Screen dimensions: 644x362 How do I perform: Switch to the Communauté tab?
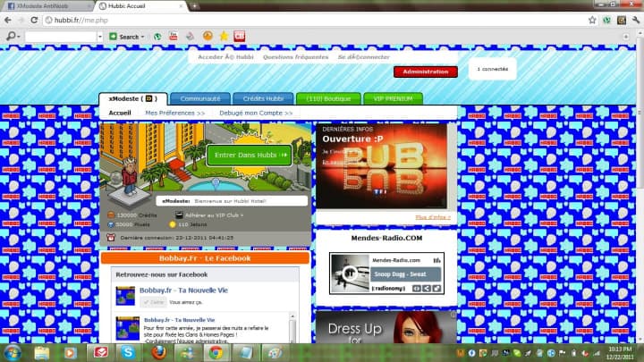(x=200, y=99)
